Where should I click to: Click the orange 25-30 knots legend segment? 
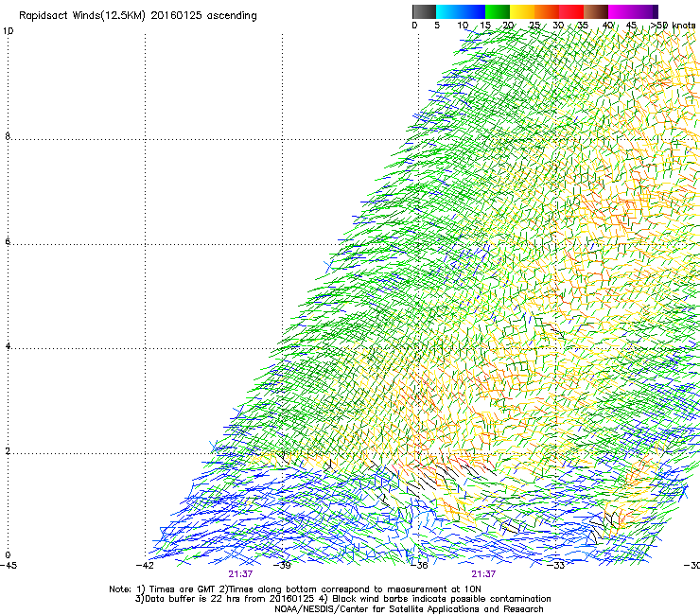coord(547,11)
